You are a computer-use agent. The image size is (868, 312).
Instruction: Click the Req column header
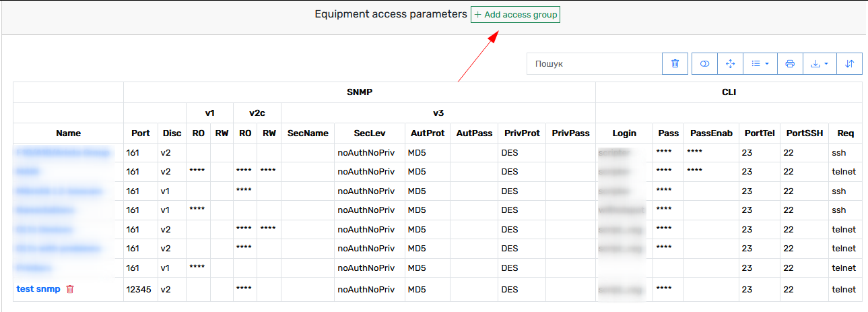(845, 133)
